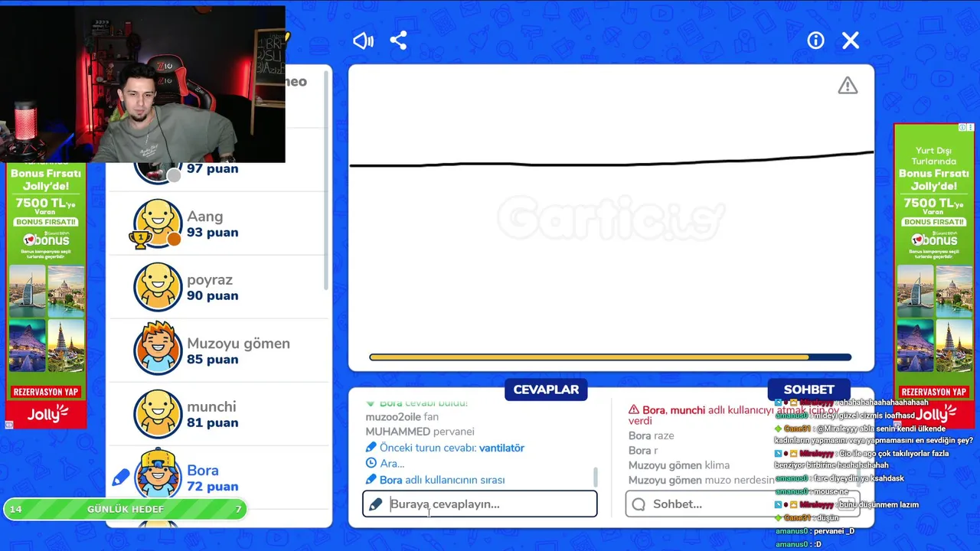Screen dimensions: 980x551
Task: Click the share room icon
Action: [398, 41]
